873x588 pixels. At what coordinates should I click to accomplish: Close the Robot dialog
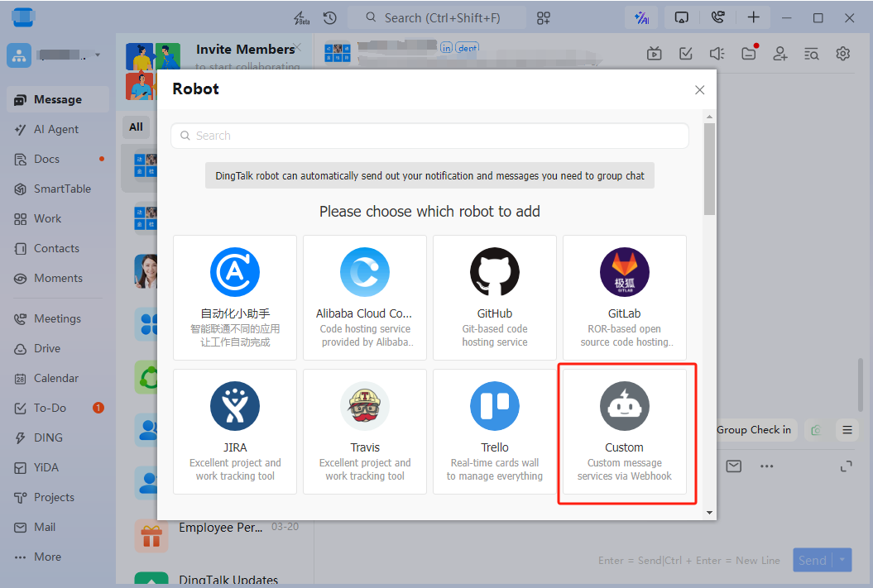tap(699, 90)
